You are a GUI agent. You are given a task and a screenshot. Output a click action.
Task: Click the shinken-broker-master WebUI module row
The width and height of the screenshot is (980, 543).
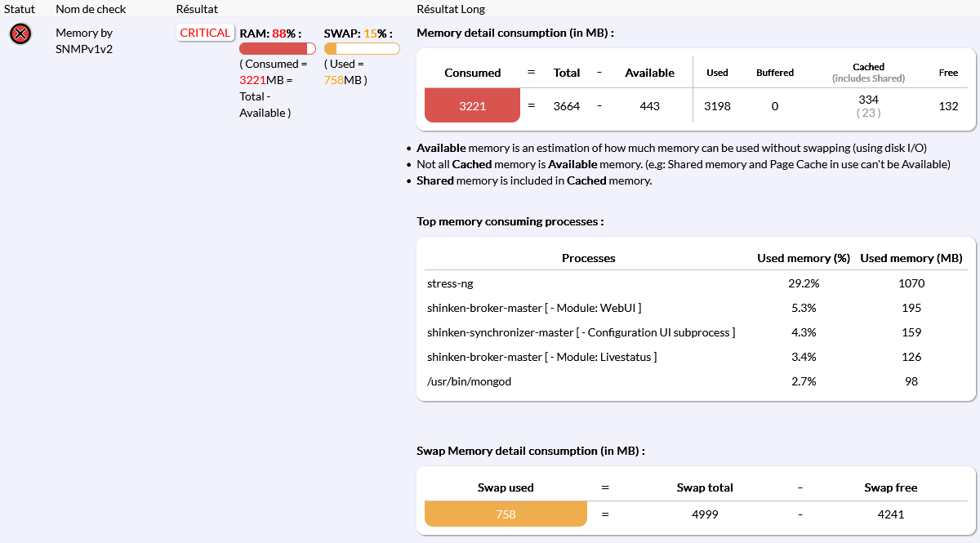[x=534, y=308]
